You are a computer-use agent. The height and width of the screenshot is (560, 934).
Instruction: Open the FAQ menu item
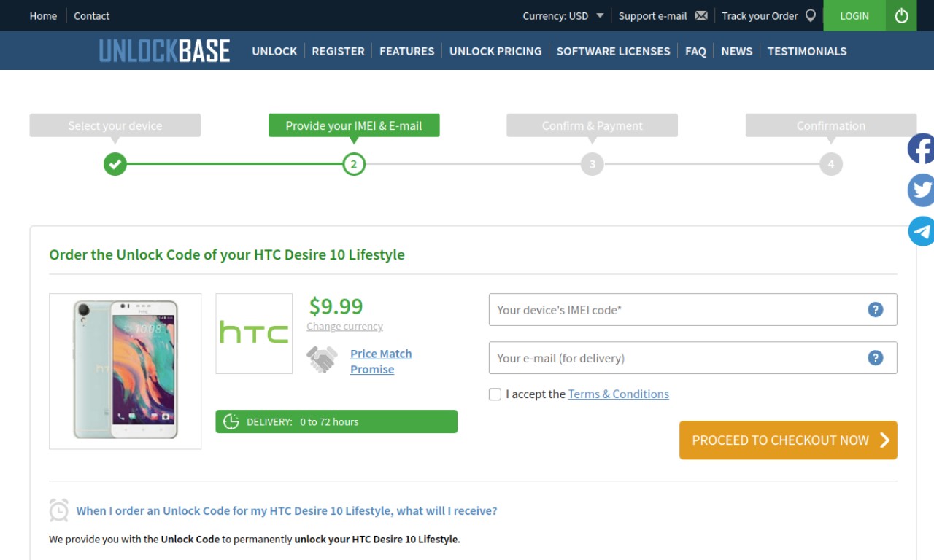[695, 51]
